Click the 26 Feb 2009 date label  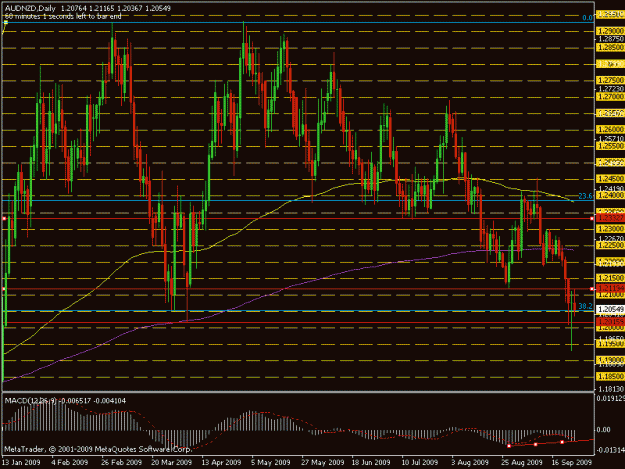122,462
